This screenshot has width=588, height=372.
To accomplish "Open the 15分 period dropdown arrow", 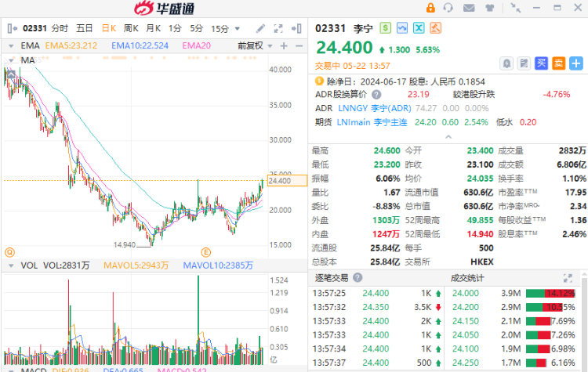I will (x=237, y=28).
